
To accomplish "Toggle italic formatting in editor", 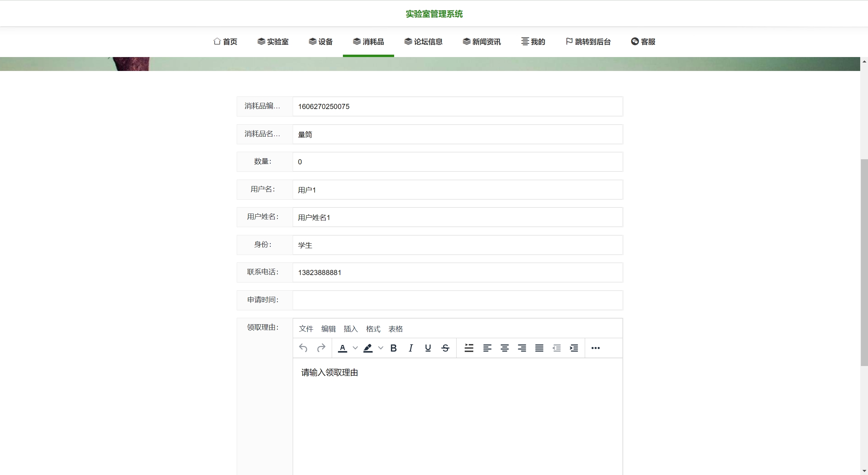I will pos(411,348).
